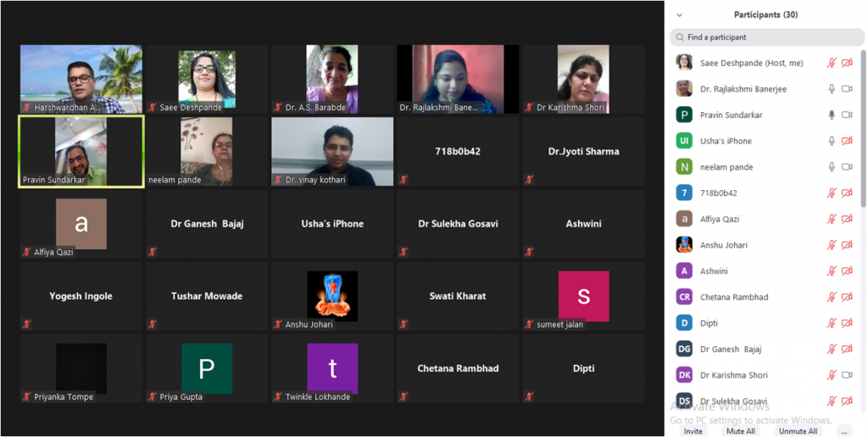The image size is (868, 437).
Task: Collapse the Participants panel chevron
Action: tap(679, 15)
